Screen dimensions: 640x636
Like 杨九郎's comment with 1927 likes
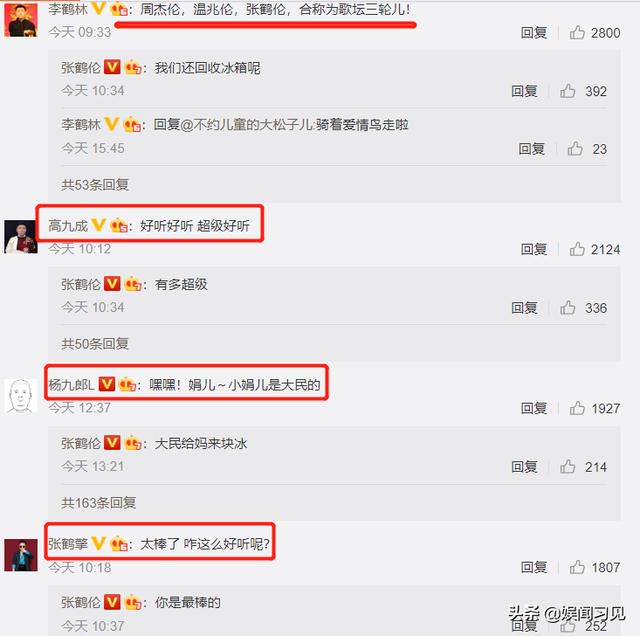pos(577,408)
